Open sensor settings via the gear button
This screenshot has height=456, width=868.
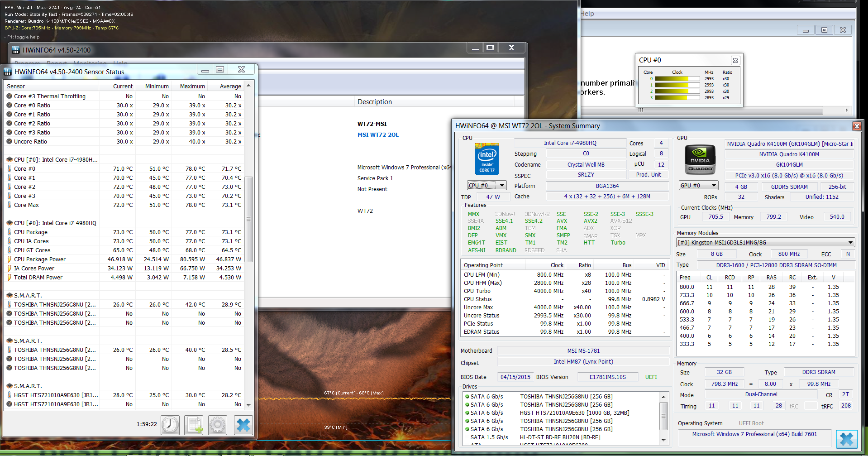click(218, 425)
